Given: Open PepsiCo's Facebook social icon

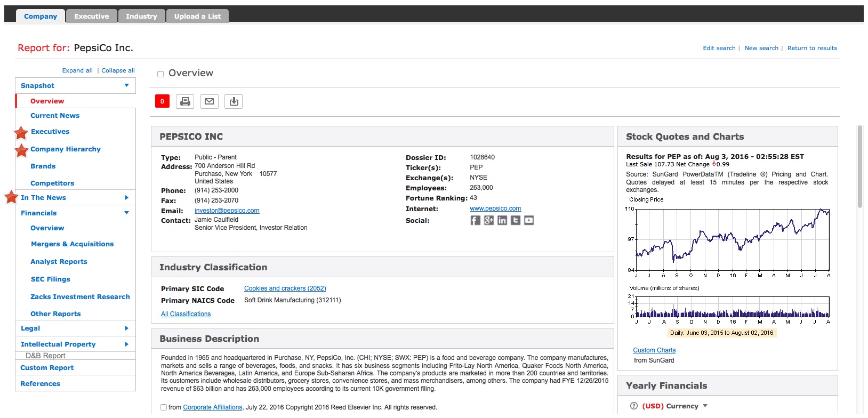Looking at the screenshot, I should 475,220.
